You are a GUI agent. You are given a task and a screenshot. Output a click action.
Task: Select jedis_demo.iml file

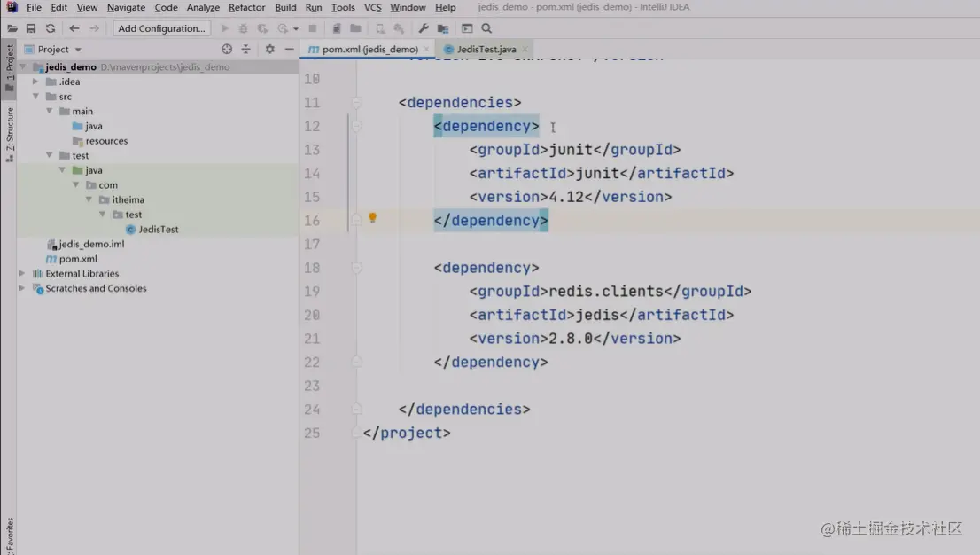coord(86,244)
